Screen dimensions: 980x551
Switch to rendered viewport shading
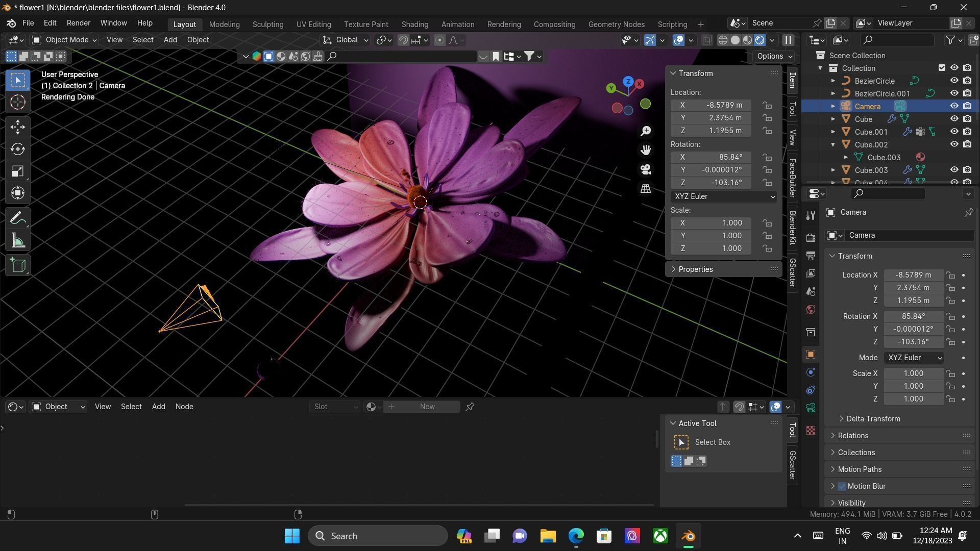pos(760,40)
